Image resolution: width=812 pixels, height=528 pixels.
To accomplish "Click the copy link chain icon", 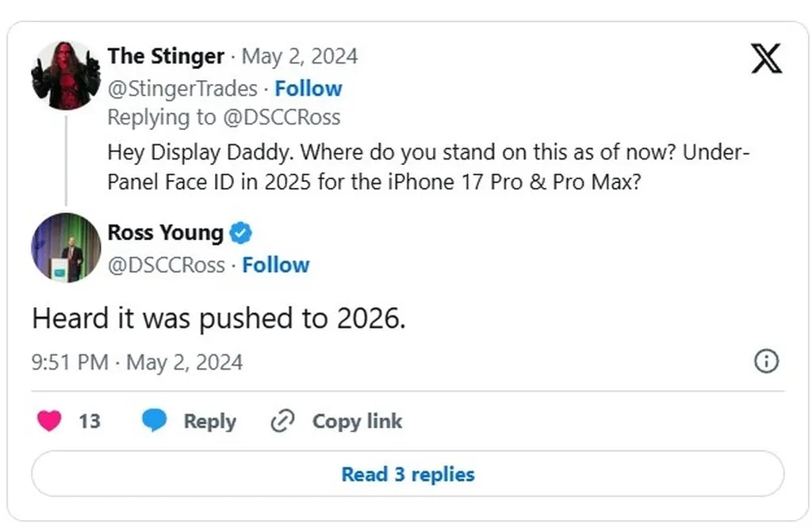I will click(282, 421).
